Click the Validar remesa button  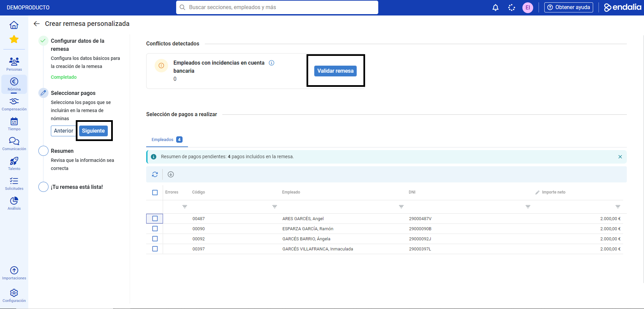point(335,71)
